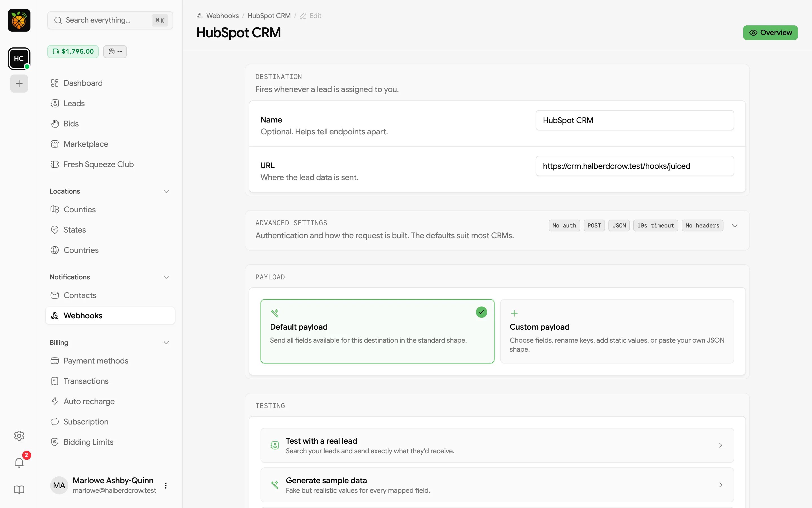Click the $1,795.00 balance badge
This screenshot has height=508, width=812.
click(73, 51)
